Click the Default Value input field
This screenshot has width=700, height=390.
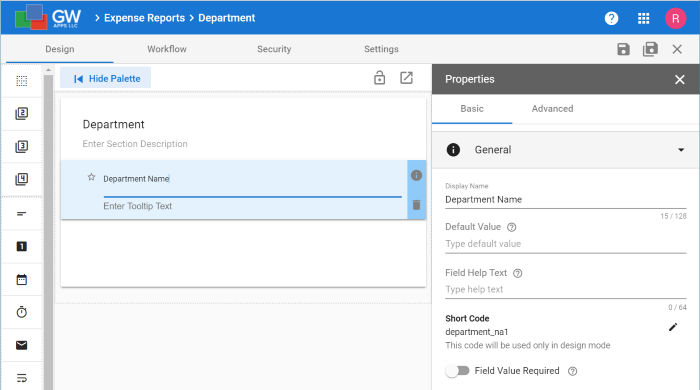click(566, 244)
